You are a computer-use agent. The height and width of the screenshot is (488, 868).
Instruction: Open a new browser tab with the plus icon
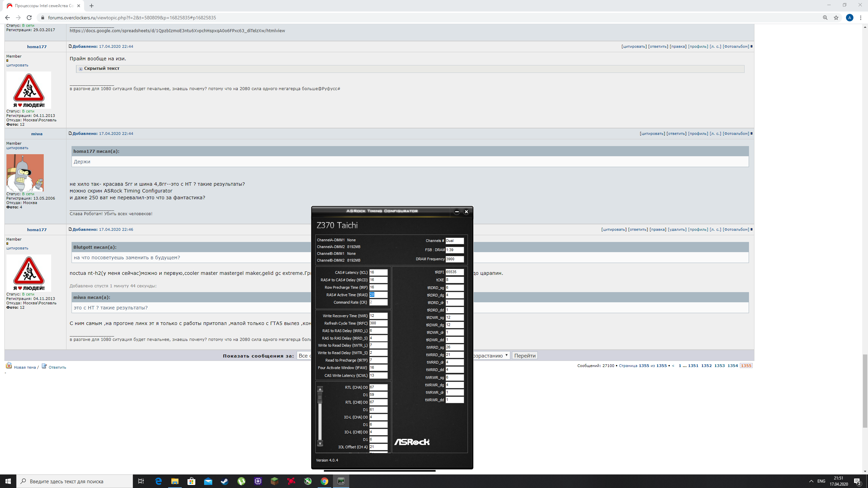click(x=92, y=6)
